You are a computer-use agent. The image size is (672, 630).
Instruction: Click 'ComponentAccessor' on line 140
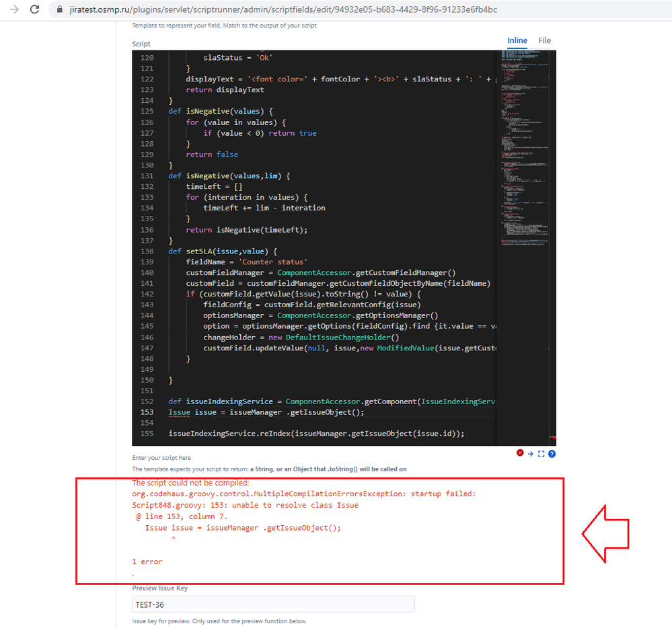314,272
